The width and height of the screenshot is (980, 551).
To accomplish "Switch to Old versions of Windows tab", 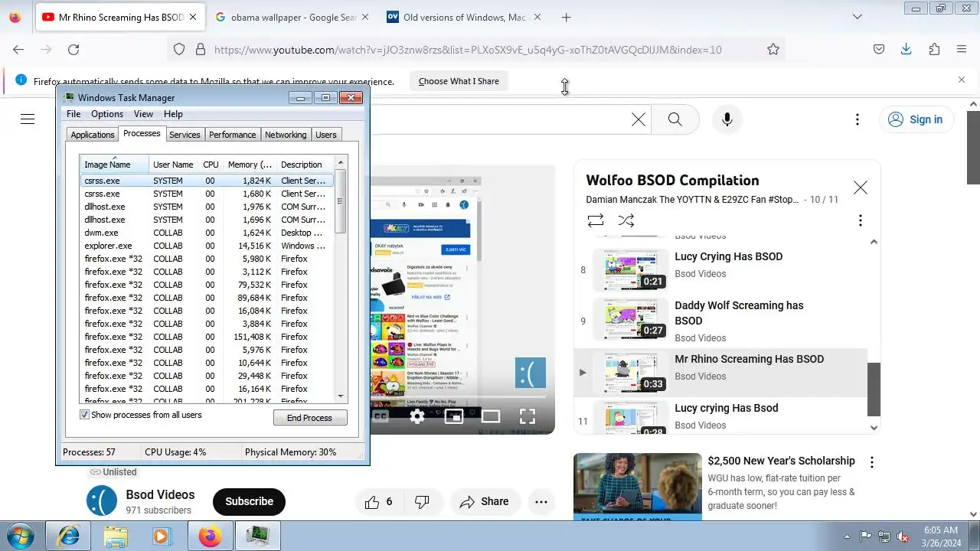I will [465, 17].
